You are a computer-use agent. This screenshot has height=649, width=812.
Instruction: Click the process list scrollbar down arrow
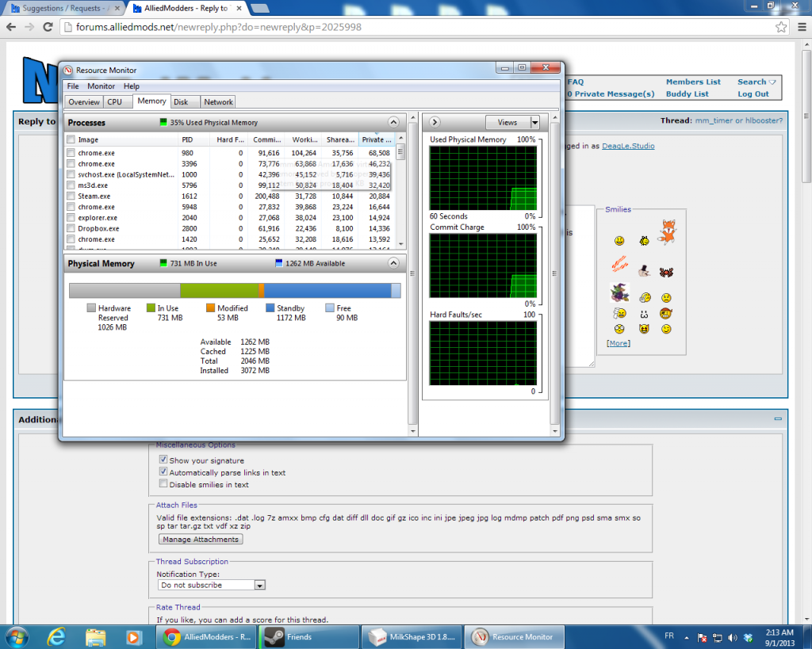pos(400,244)
